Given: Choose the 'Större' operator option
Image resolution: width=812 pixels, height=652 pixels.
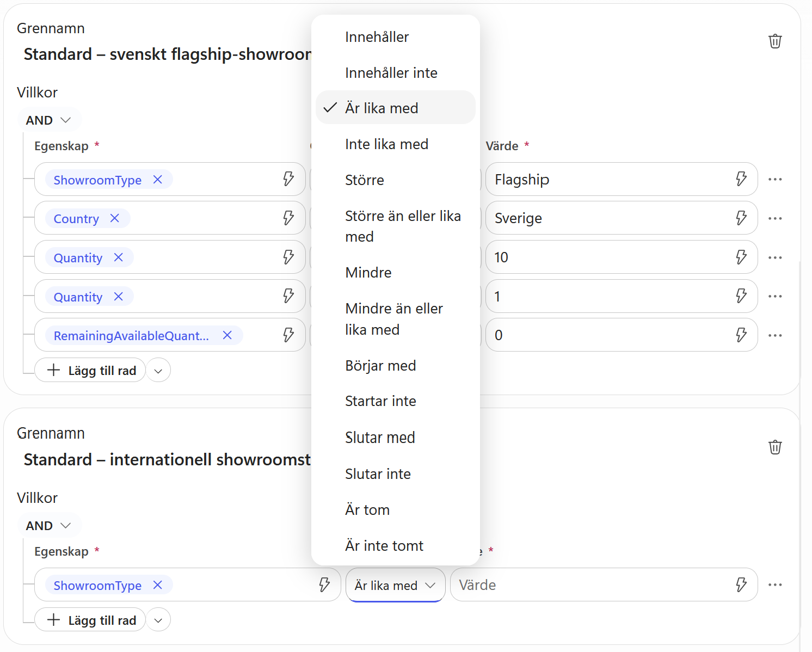Looking at the screenshot, I should coord(396,180).
